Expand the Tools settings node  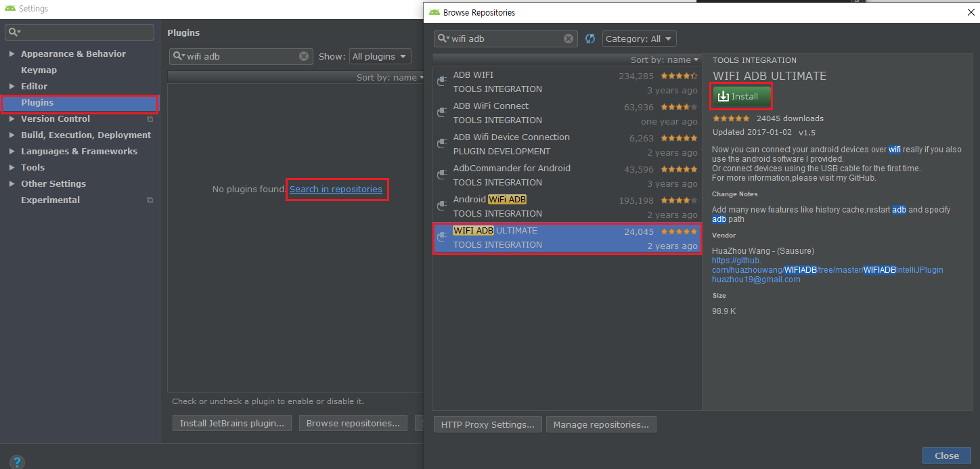coord(12,168)
